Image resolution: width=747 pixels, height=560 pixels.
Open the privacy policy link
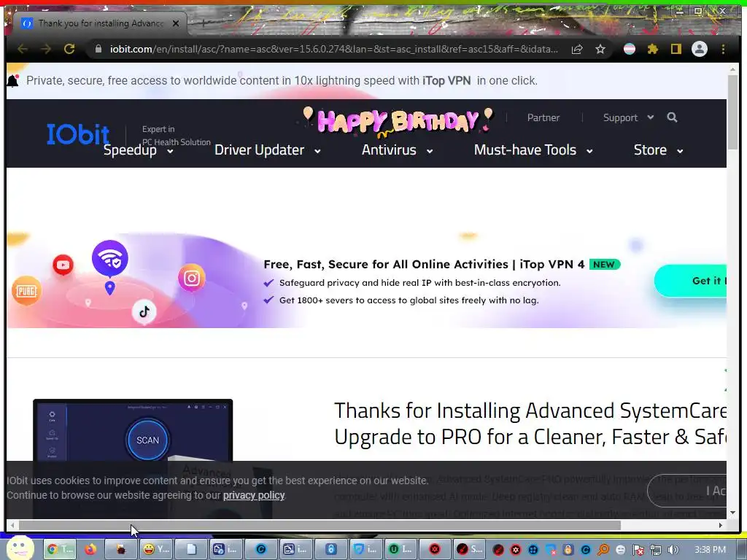[x=253, y=495]
